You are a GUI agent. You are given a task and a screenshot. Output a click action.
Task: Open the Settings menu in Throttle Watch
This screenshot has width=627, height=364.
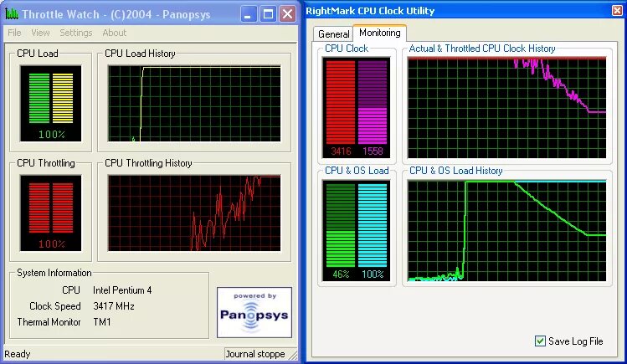[76, 33]
